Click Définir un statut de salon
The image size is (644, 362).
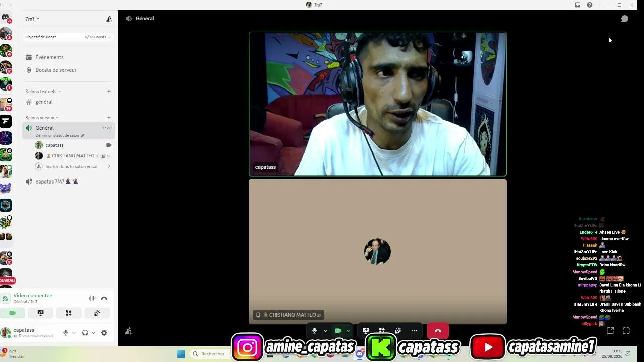(60, 136)
